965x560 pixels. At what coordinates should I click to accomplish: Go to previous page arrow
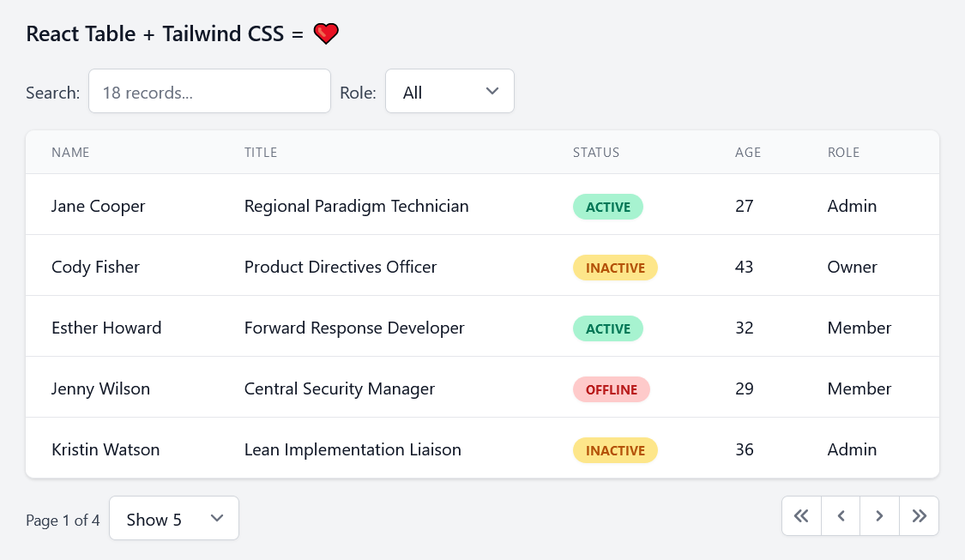click(x=841, y=515)
